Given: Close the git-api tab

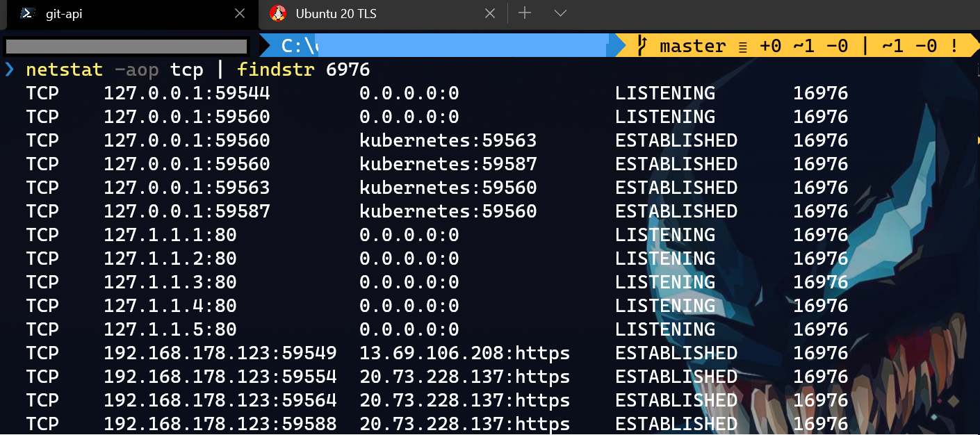Looking at the screenshot, I should pyautogui.click(x=240, y=13).
